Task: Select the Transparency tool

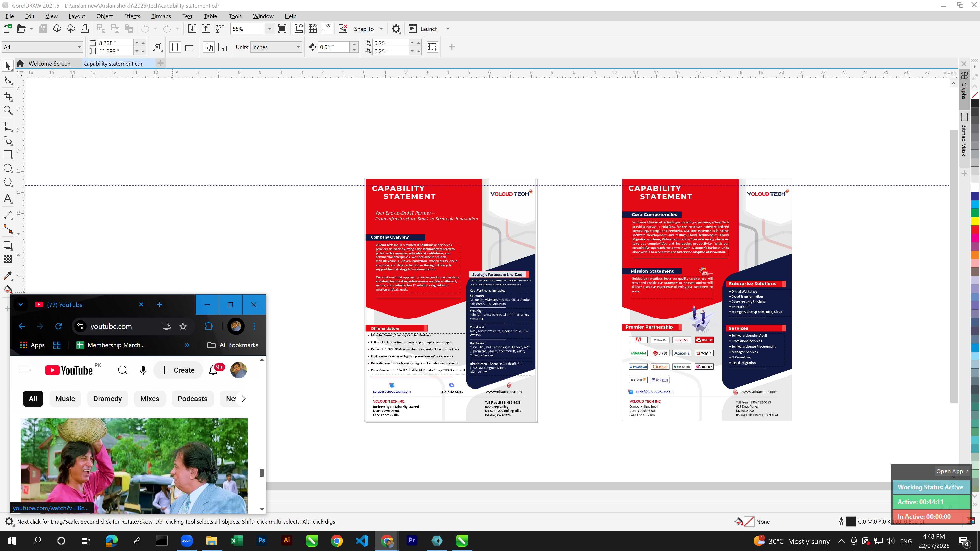Action: tap(8, 259)
